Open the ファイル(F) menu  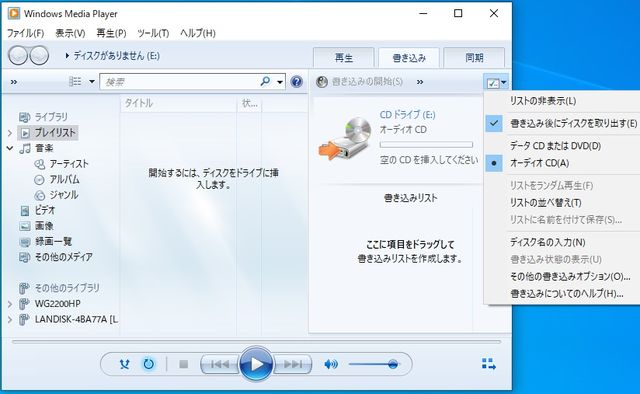click(x=25, y=33)
